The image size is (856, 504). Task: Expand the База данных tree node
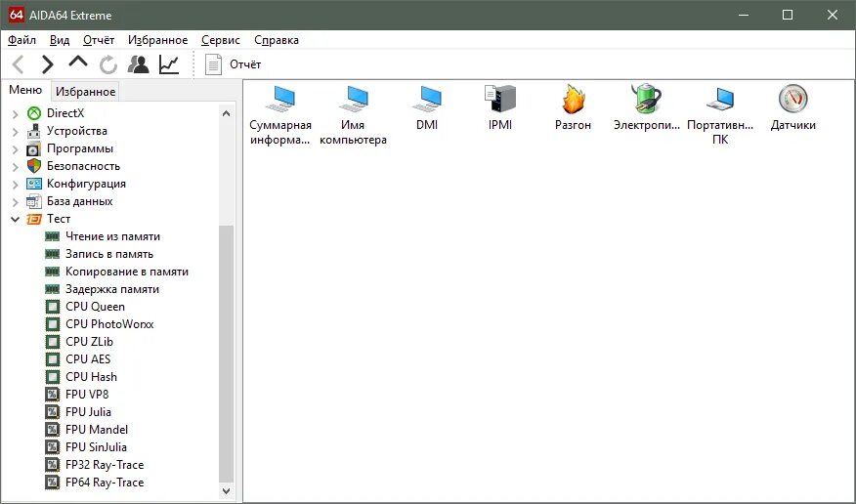[16, 201]
